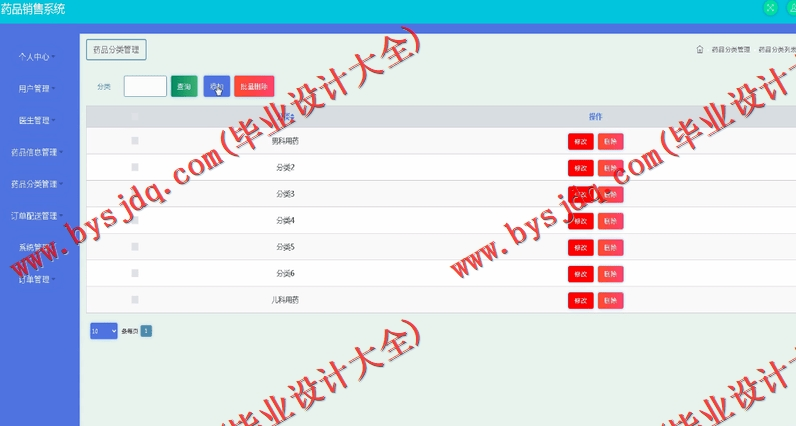Click 修改 in the 分类4 row
Image resolution: width=796 pixels, height=426 pixels.
click(x=581, y=221)
